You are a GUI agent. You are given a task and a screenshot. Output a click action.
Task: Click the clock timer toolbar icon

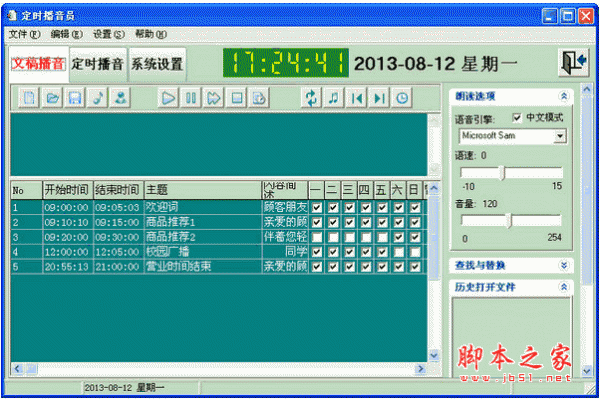click(402, 98)
